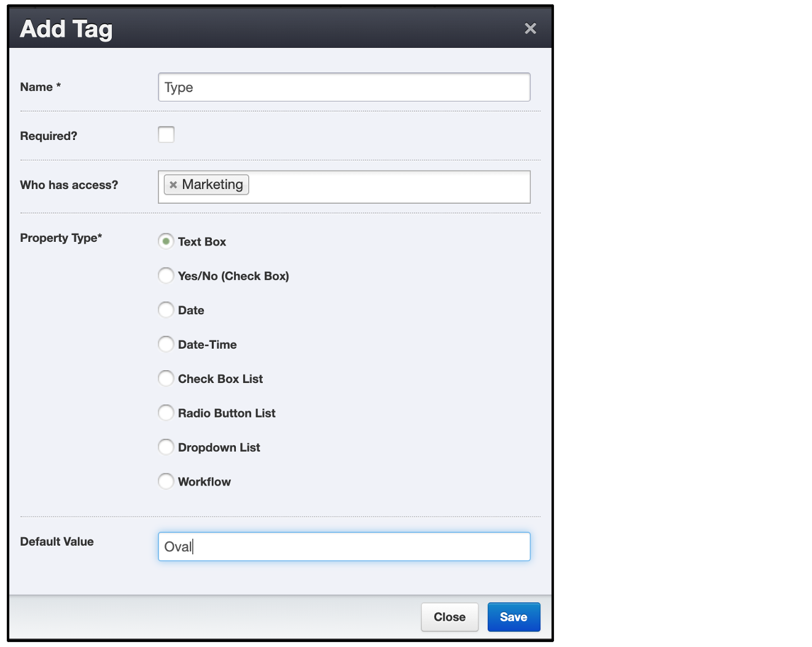The height and width of the screenshot is (647, 812).
Task: Click the Who has access field
Action: click(344, 187)
